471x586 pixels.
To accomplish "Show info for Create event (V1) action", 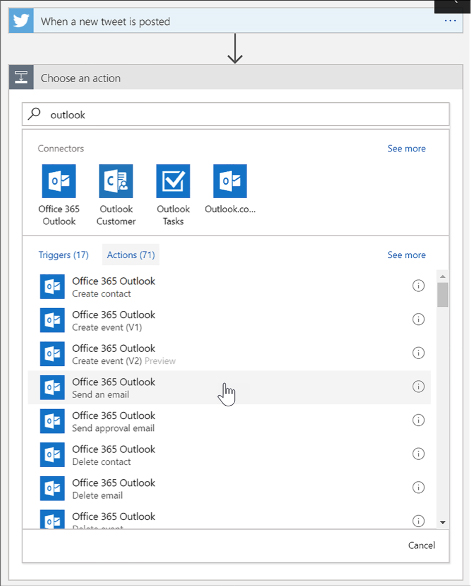I will (418, 320).
